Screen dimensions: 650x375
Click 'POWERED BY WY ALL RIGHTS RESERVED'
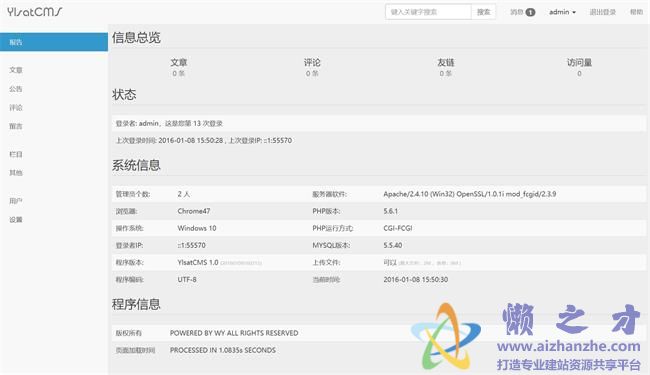pyautogui.click(x=234, y=333)
